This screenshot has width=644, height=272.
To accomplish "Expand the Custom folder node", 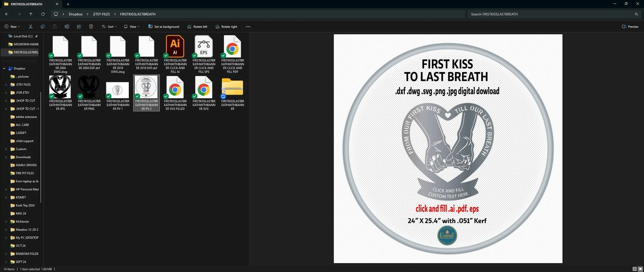I will click(6, 149).
